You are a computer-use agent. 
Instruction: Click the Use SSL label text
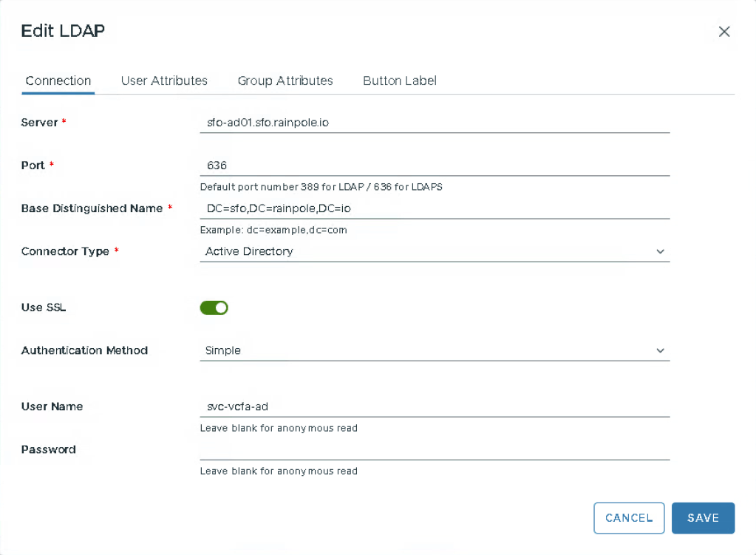pos(44,307)
